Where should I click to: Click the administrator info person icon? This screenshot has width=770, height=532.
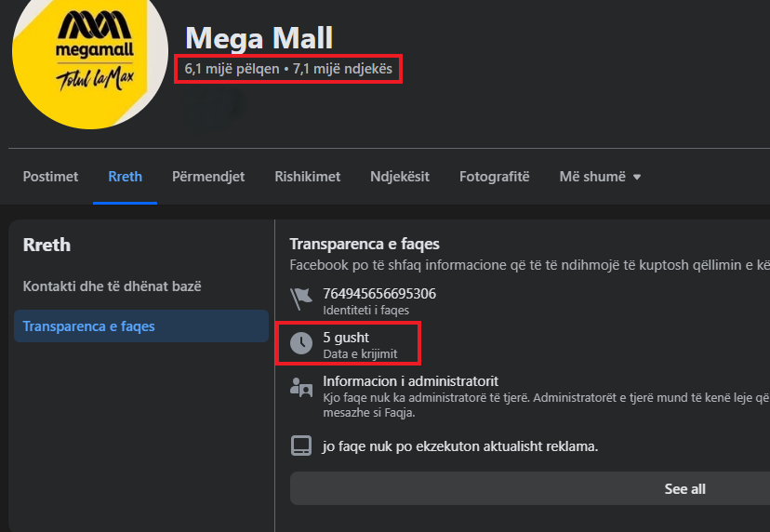(x=301, y=388)
